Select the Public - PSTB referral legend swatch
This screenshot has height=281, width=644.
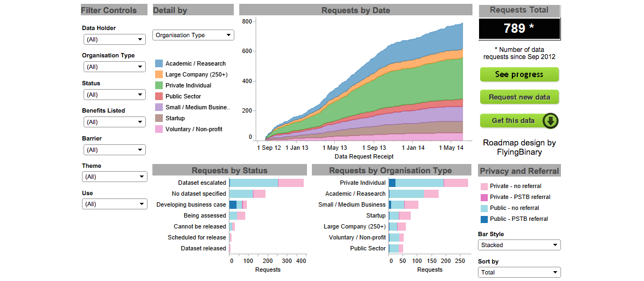tap(484, 219)
